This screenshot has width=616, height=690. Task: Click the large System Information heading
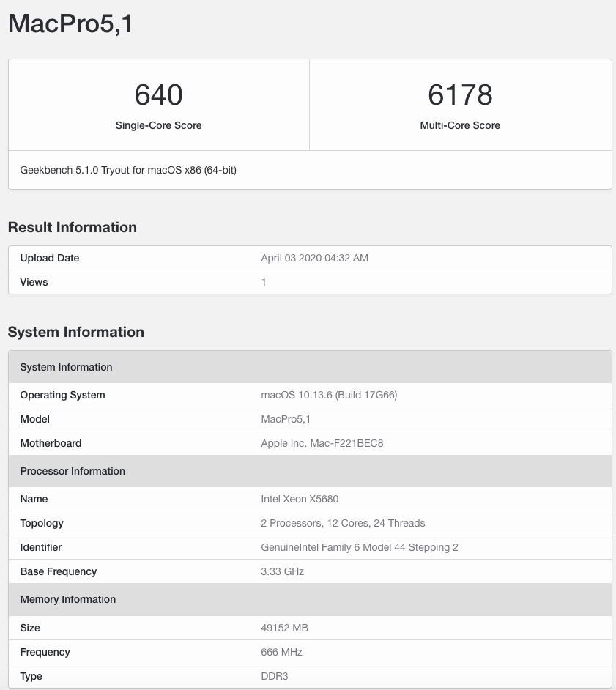point(75,332)
